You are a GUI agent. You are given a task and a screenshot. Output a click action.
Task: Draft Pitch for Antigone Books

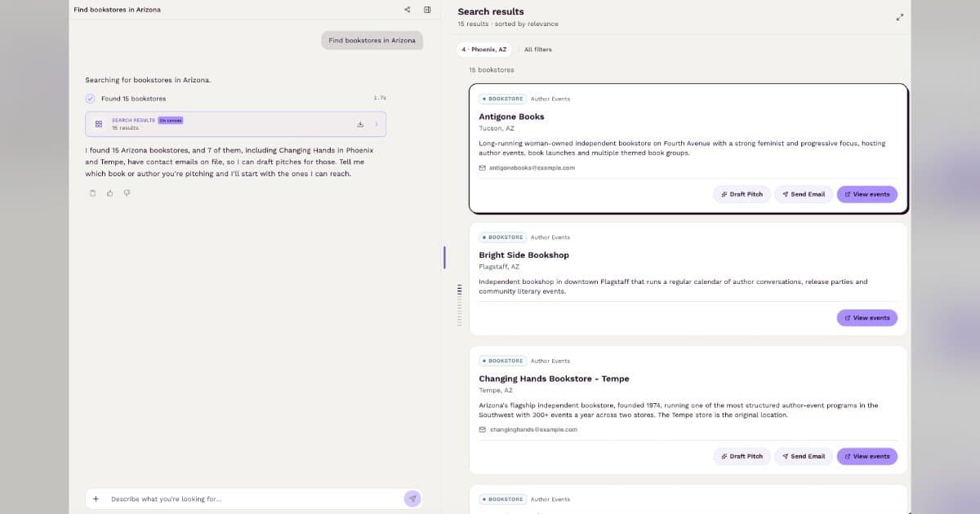[742, 194]
